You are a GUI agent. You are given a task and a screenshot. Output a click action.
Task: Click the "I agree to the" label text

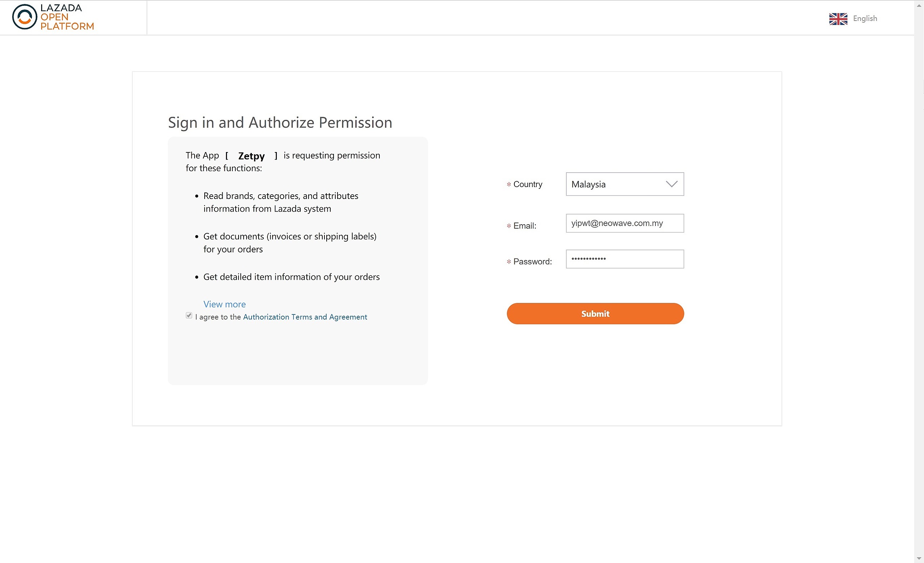218,317
